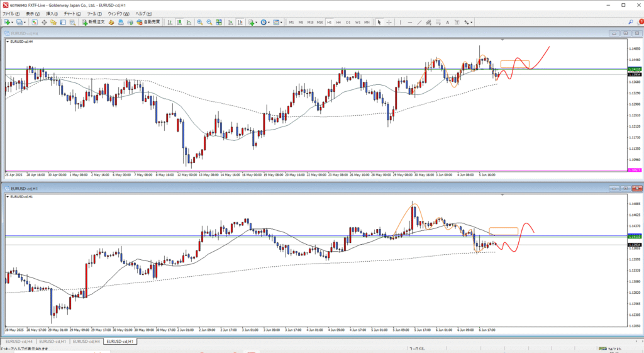
Task: Switch chart to candlestick style
Action: (x=179, y=22)
